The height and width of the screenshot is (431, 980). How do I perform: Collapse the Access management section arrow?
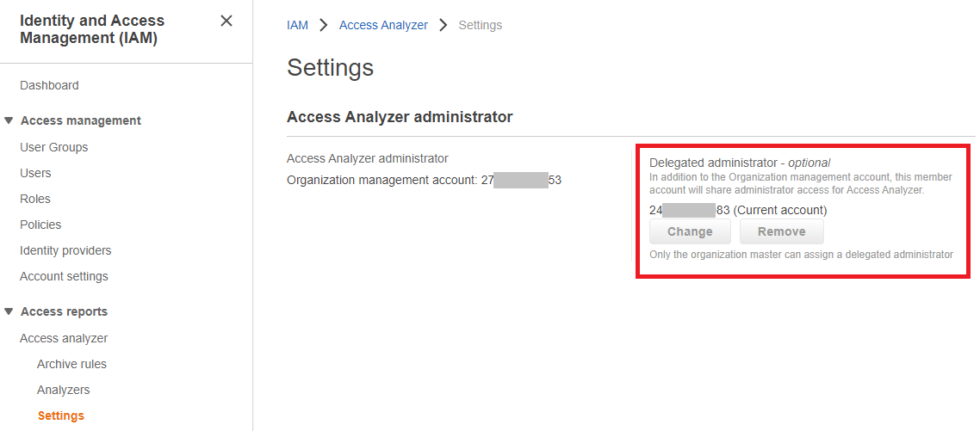tap(8, 120)
